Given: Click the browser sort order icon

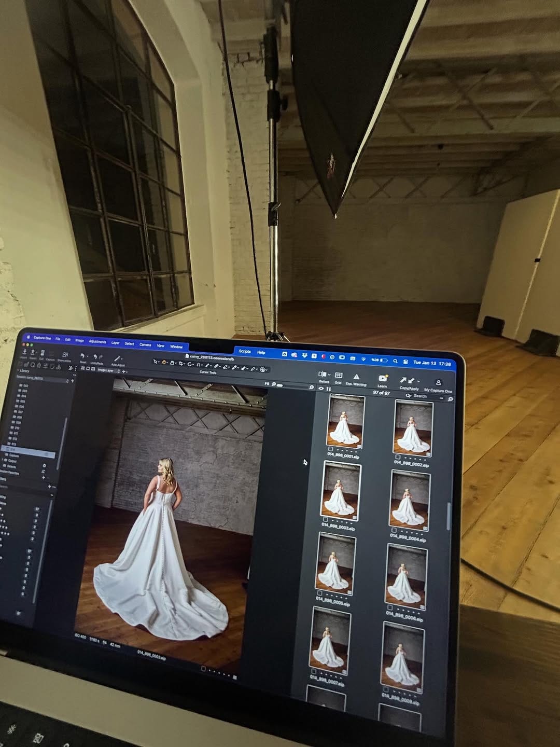Looking at the screenshot, I should point(329,389).
